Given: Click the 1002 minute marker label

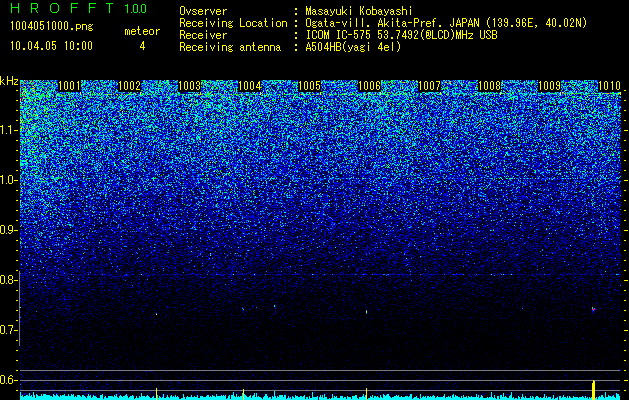Looking at the screenshot, I should (130, 86).
